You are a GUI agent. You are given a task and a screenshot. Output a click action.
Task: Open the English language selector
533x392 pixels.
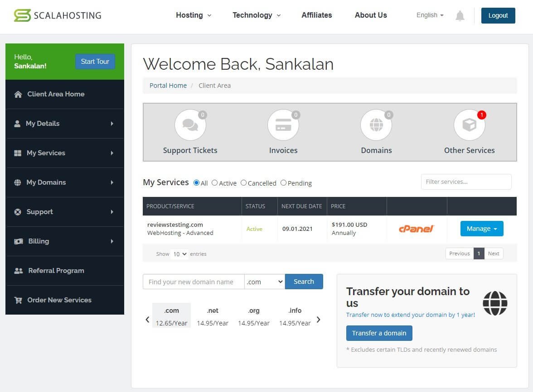pos(430,15)
